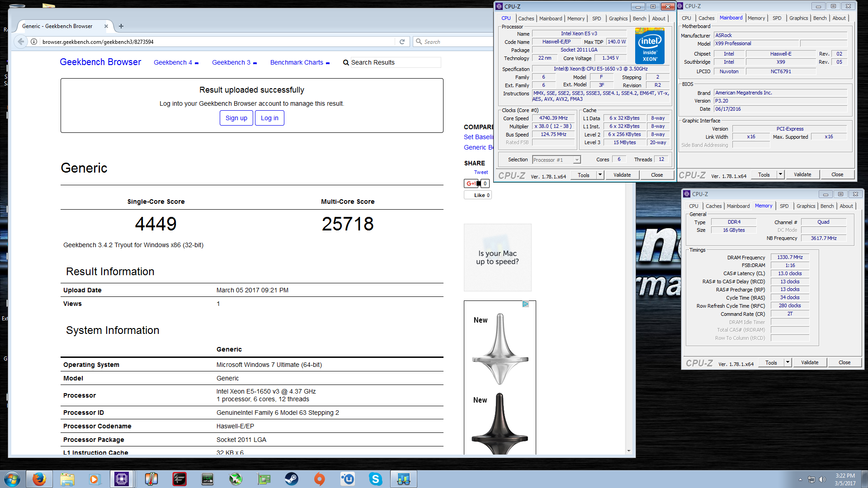The width and height of the screenshot is (868, 488).
Task: Click Close button in Mainboard window
Action: [837, 174]
